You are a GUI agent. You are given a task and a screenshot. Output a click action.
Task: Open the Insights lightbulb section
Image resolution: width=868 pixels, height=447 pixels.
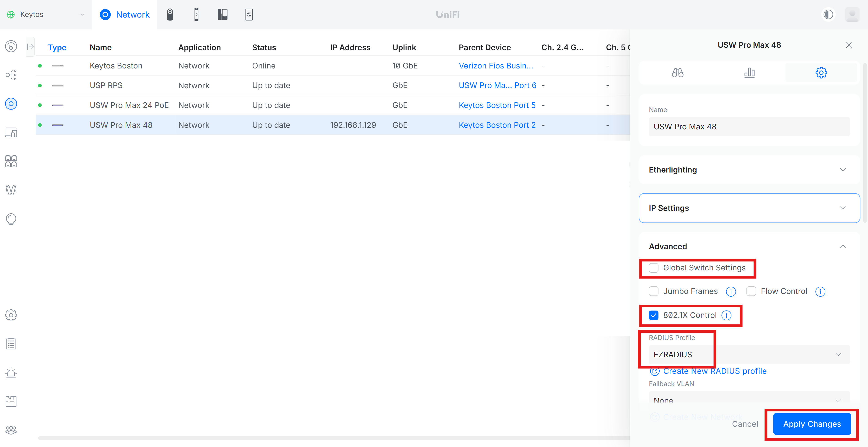tap(11, 219)
